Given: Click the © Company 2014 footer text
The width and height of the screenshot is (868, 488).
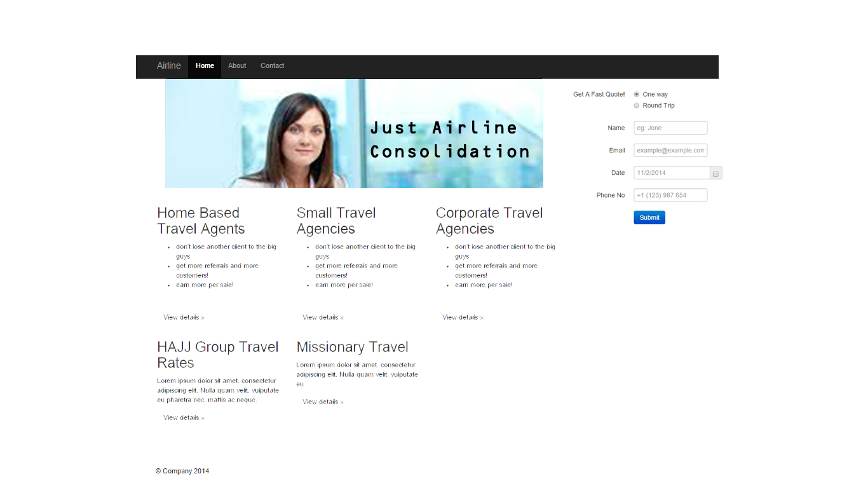Looking at the screenshot, I should 182,471.
